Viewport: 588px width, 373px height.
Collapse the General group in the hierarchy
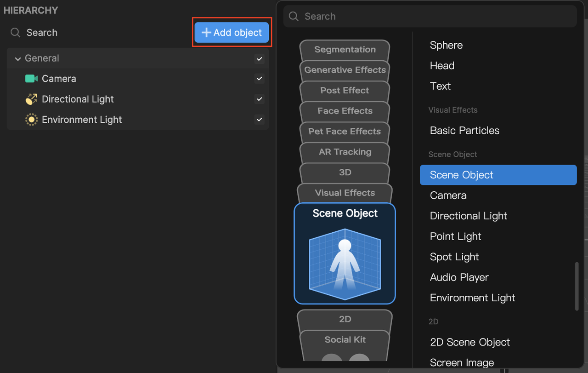pyautogui.click(x=17, y=58)
